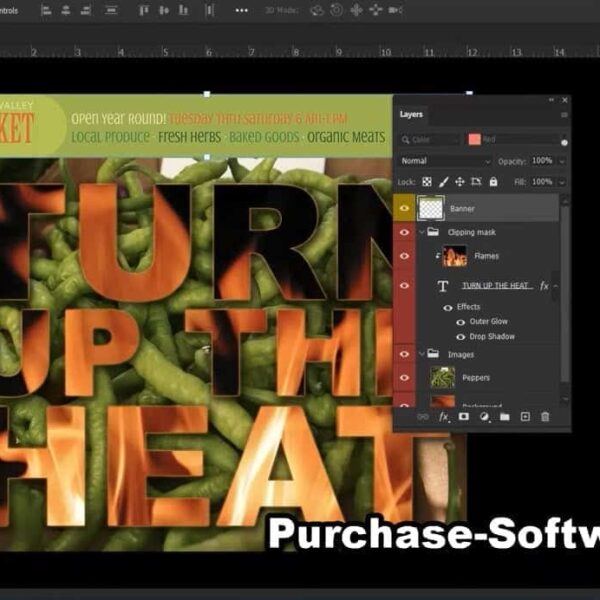Click the Create new layer icon
This screenshot has height=600, width=600.
tap(525, 416)
